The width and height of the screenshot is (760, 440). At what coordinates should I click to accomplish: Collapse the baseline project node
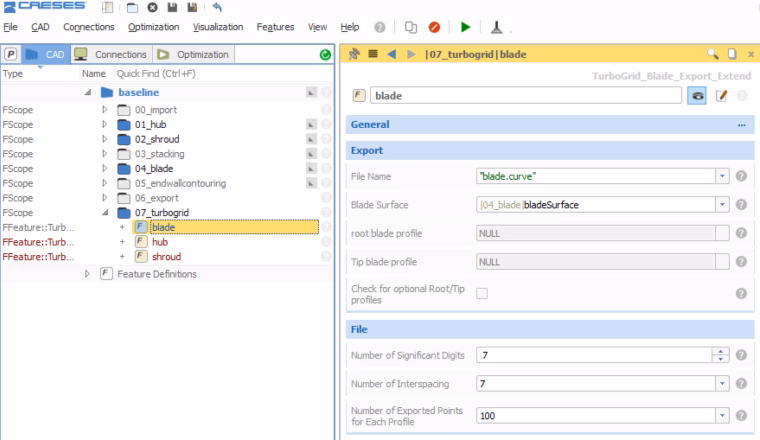pyautogui.click(x=88, y=92)
